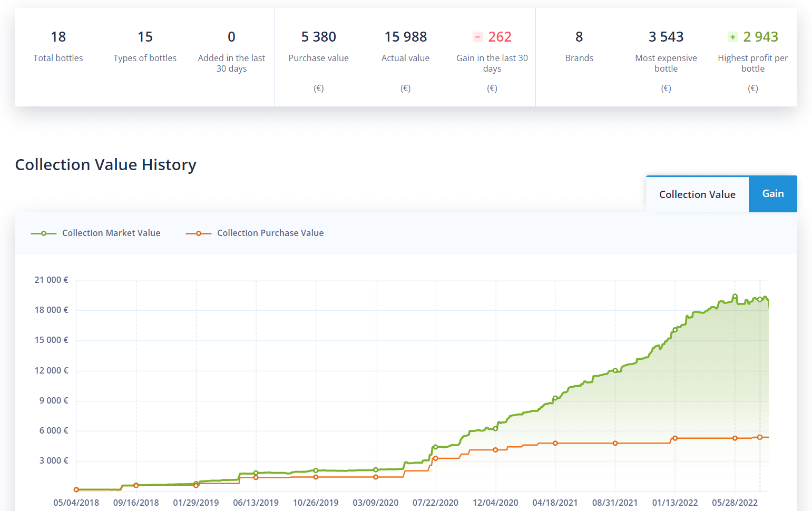Click green market value marker at 08/31/2021
812x511 pixels.
pyautogui.click(x=615, y=370)
